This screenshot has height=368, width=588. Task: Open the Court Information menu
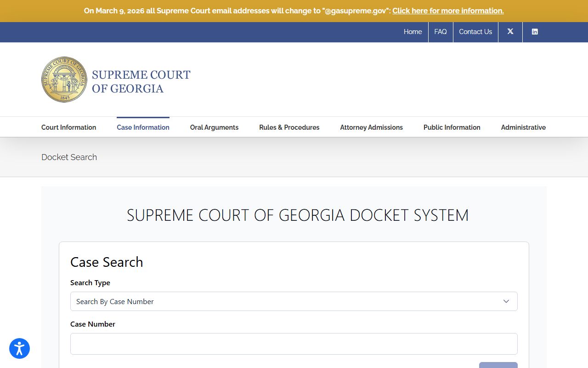[x=69, y=127]
